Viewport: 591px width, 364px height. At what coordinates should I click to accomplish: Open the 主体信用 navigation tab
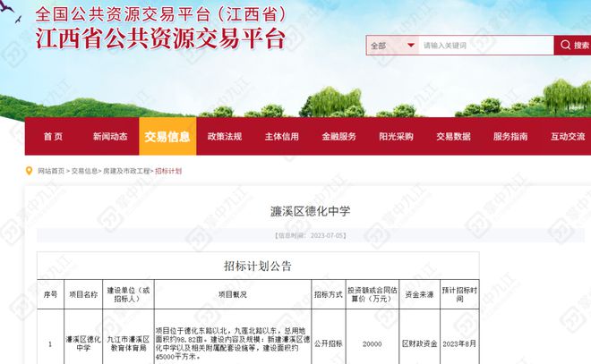coord(281,136)
